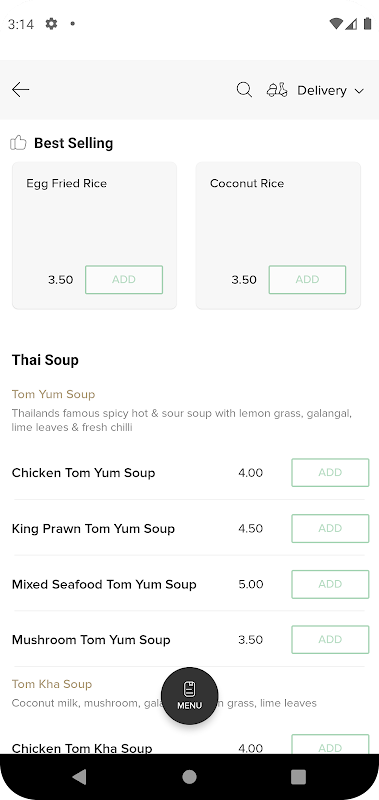The width and height of the screenshot is (379, 800).
Task: Add Chicken Tom Yum Soup
Action: pos(330,472)
